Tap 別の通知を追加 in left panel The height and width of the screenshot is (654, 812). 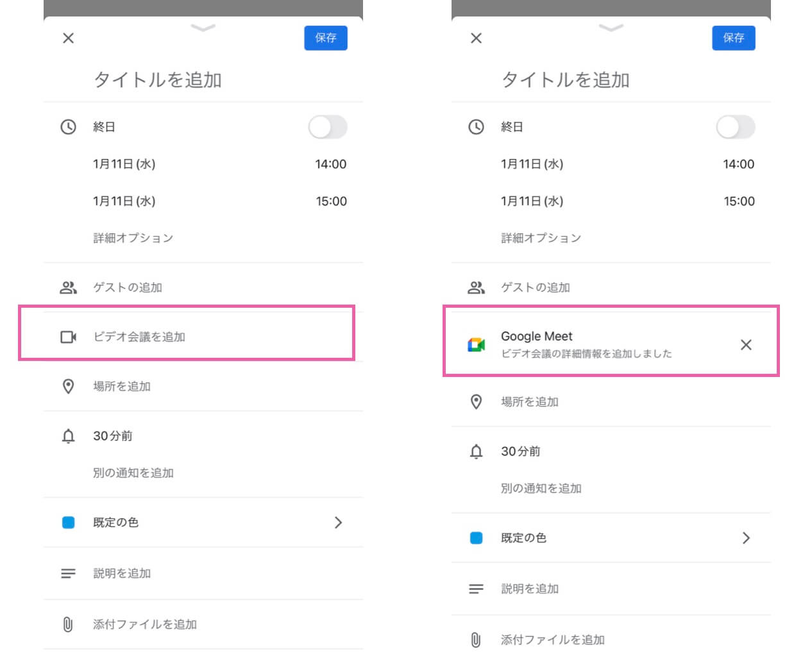[133, 473]
